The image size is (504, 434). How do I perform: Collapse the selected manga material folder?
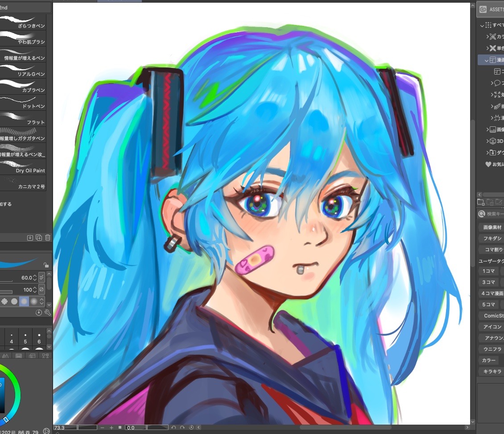coord(486,60)
